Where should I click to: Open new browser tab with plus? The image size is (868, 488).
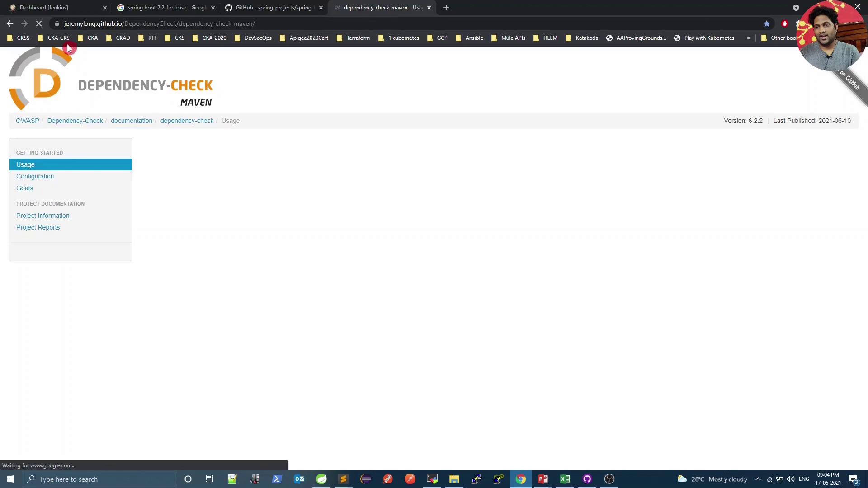click(x=446, y=8)
